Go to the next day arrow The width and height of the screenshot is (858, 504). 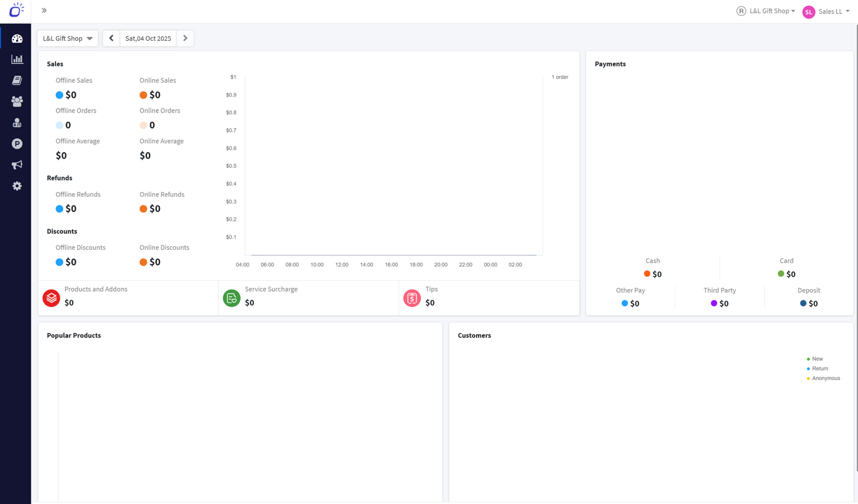click(185, 39)
